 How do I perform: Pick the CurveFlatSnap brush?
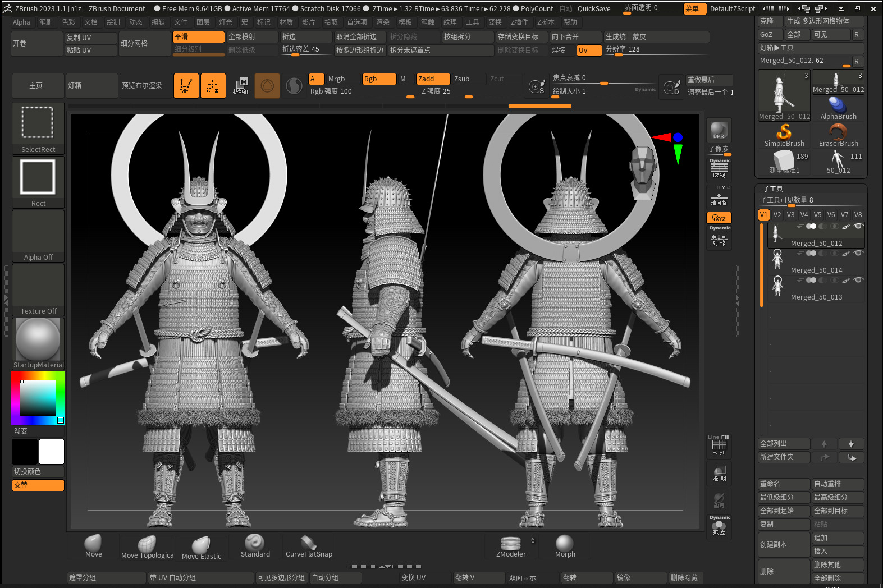309,546
